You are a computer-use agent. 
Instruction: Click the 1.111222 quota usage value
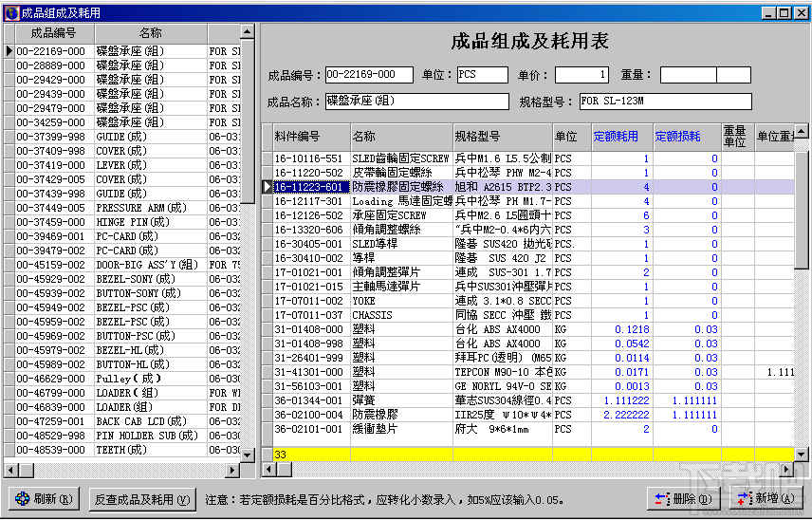pyautogui.click(x=621, y=400)
